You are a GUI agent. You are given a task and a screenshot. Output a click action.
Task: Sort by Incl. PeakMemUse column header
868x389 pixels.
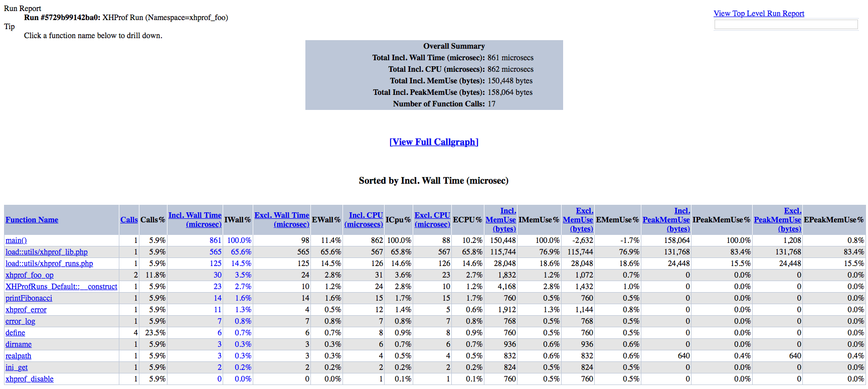tap(666, 220)
